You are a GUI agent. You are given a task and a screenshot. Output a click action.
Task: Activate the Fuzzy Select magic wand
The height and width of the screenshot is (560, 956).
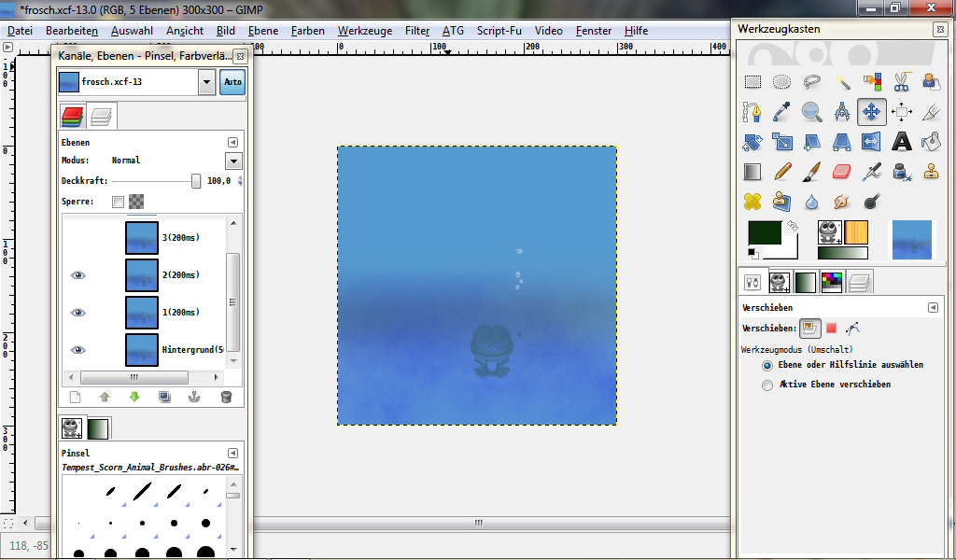coord(842,82)
